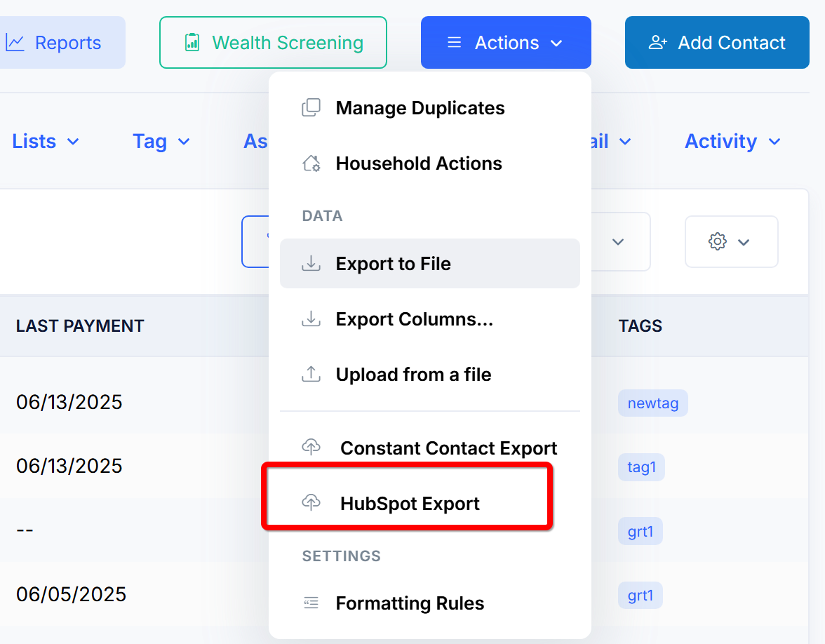The width and height of the screenshot is (825, 644).
Task: Choose Constant Contact Export option
Action: [x=430, y=448]
